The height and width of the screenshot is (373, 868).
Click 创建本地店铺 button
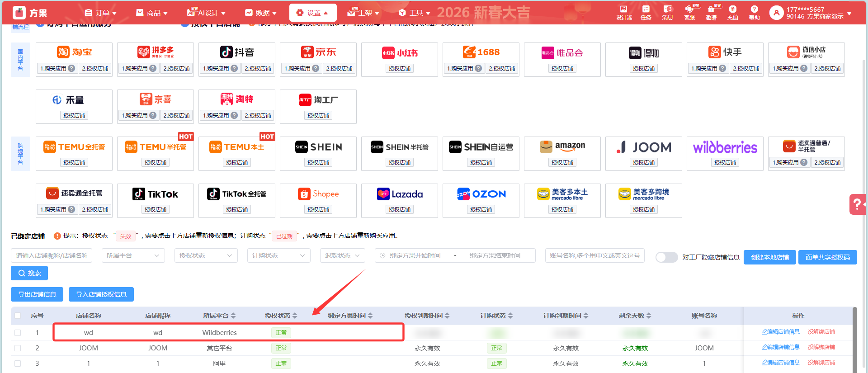(x=770, y=257)
